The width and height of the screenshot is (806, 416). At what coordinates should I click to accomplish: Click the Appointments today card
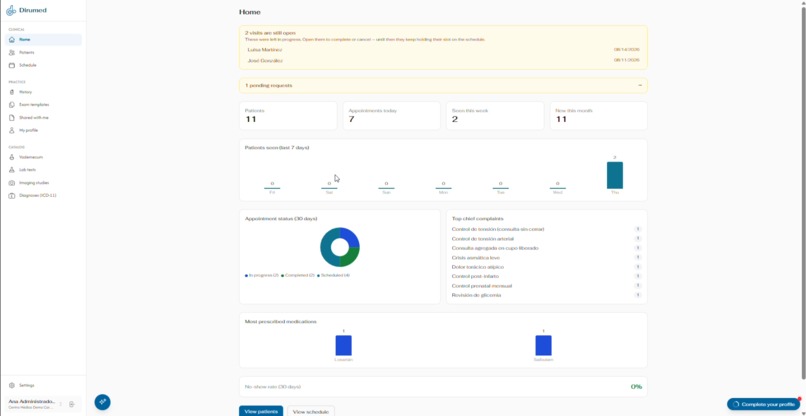(392, 116)
